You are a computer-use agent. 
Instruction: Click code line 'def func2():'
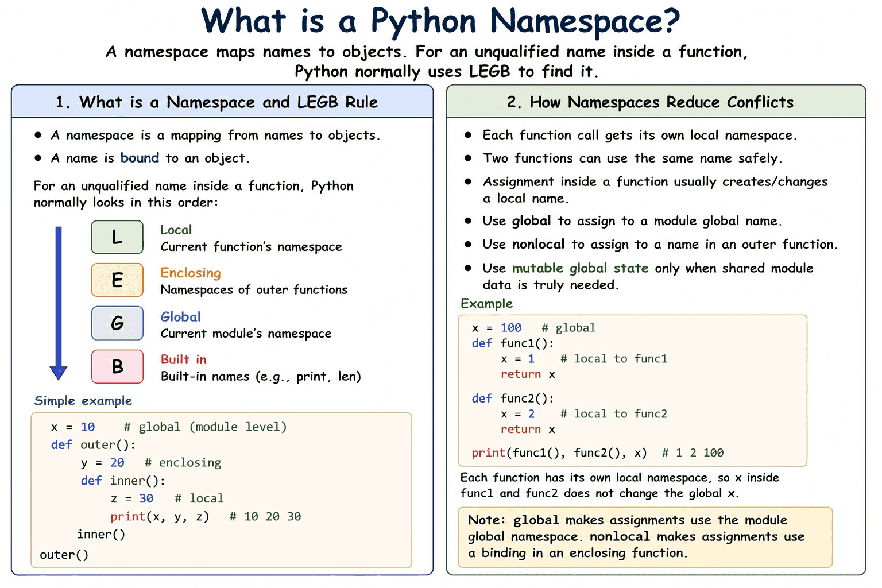tap(513, 399)
